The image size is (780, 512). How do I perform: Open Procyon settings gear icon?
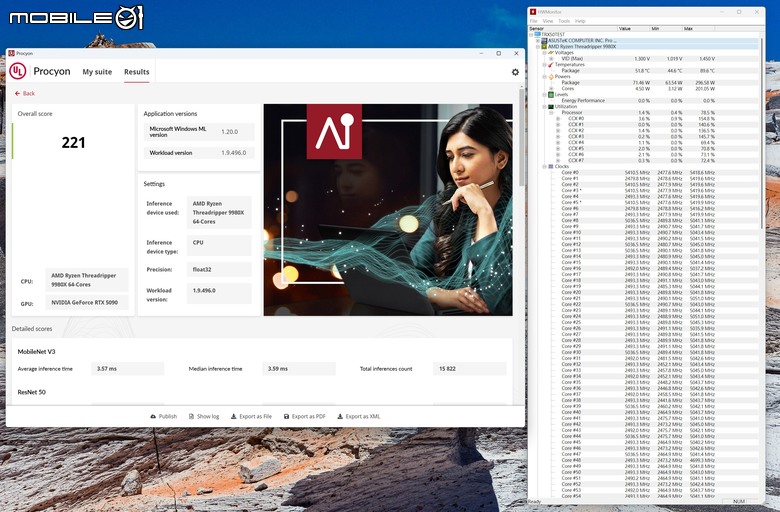pos(515,72)
